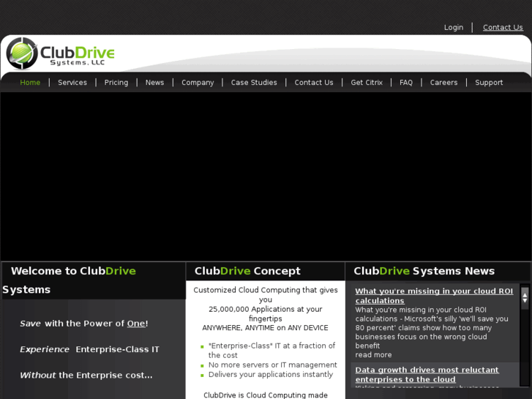
Task: Open the Services menu item
Action: (x=72, y=83)
